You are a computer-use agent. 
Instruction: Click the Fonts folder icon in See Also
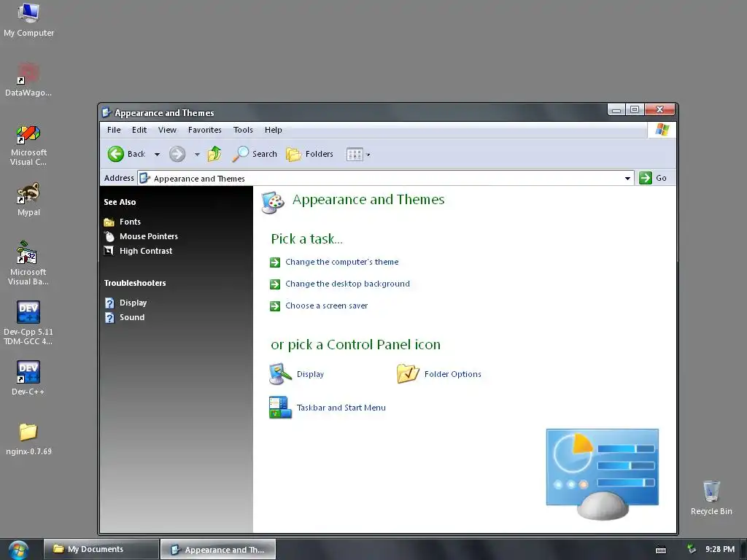(x=109, y=222)
